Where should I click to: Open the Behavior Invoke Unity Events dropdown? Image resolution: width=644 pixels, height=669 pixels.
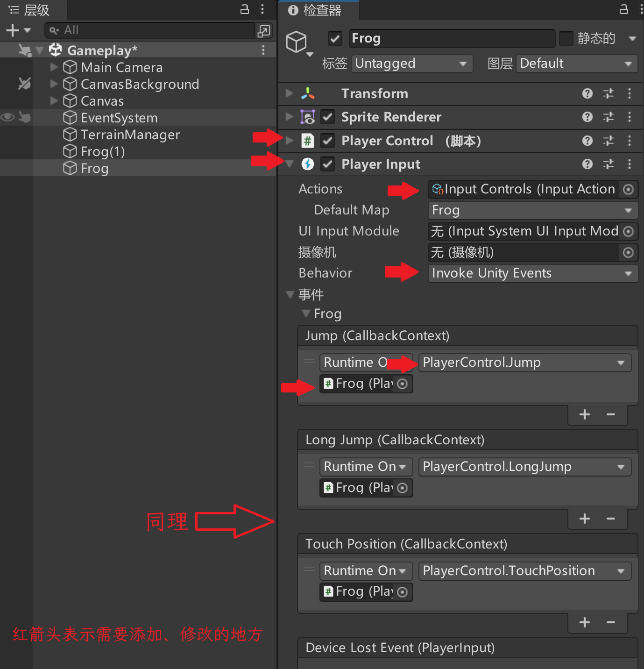click(533, 273)
